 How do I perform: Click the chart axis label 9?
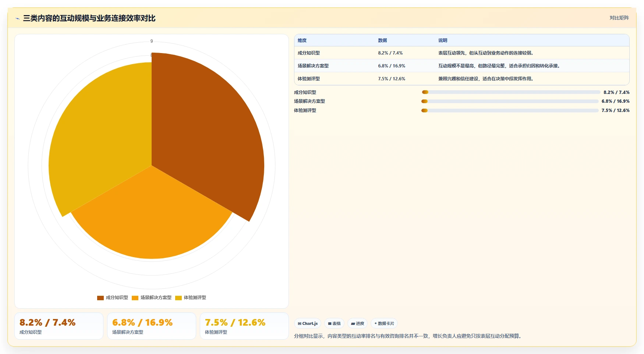152,41
